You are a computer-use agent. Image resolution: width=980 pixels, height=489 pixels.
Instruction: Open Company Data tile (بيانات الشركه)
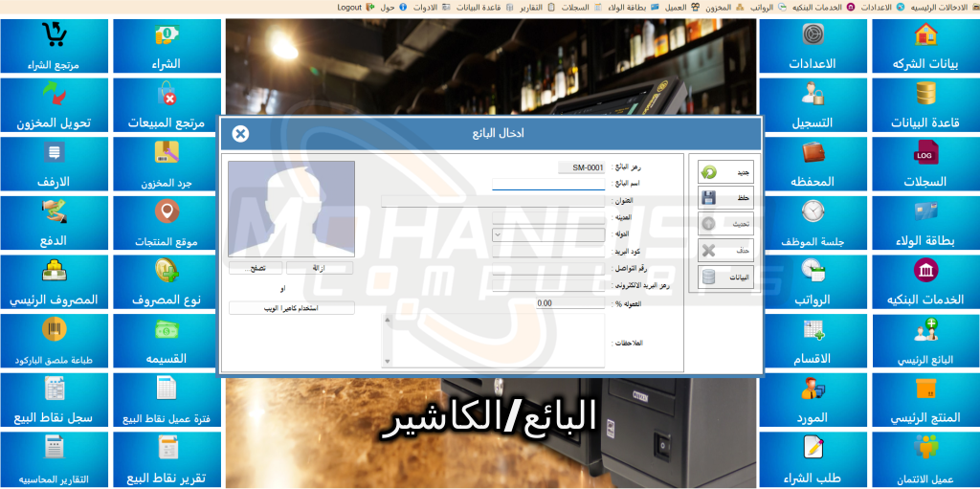coord(924,46)
